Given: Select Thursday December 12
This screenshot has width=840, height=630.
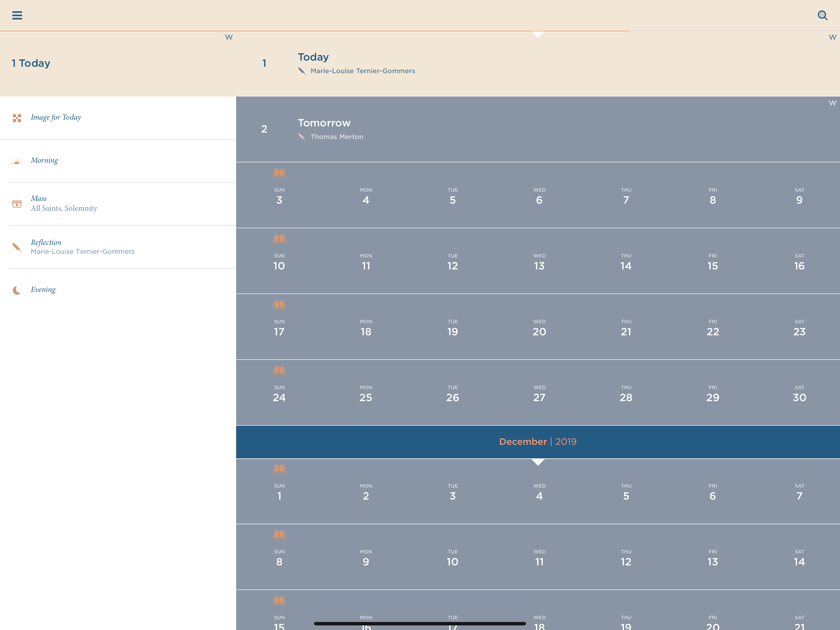Looking at the screenshot, I should coord(626,557).
